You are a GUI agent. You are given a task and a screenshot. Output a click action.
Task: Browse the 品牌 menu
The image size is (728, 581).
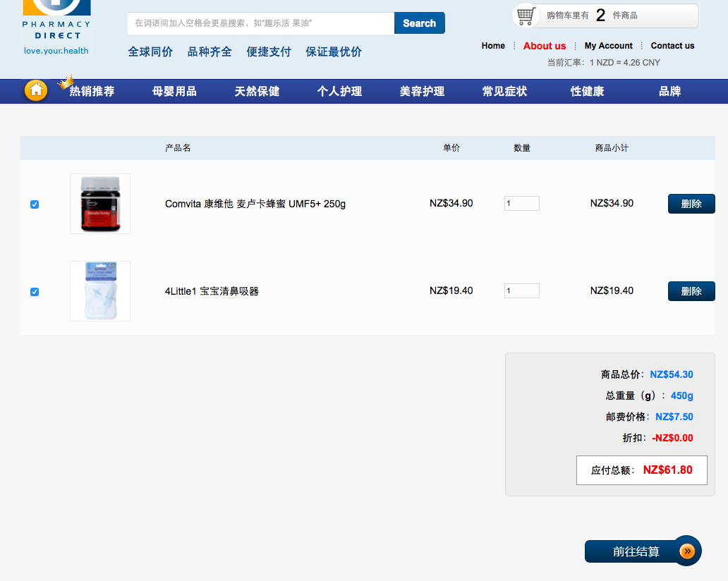tap(670, 91)
